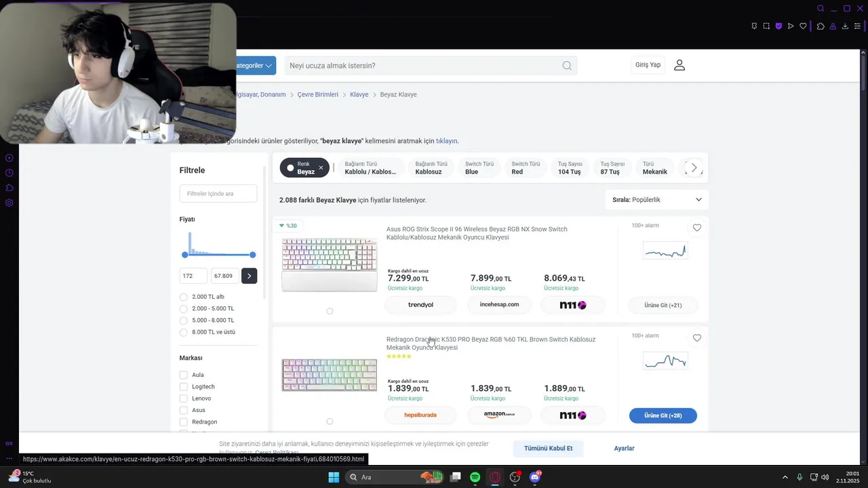Filter by Türü Mekanik chip
The image size is (868, 488).
[655, 168]
